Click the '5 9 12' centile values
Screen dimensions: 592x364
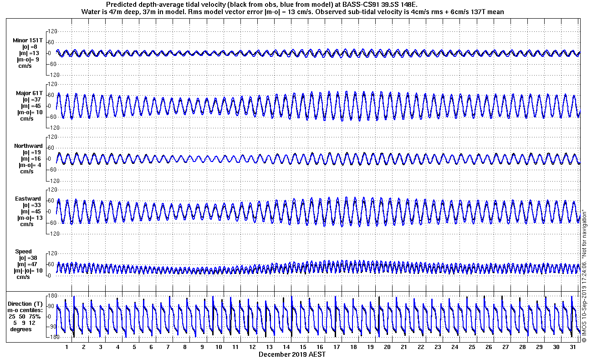25,323
